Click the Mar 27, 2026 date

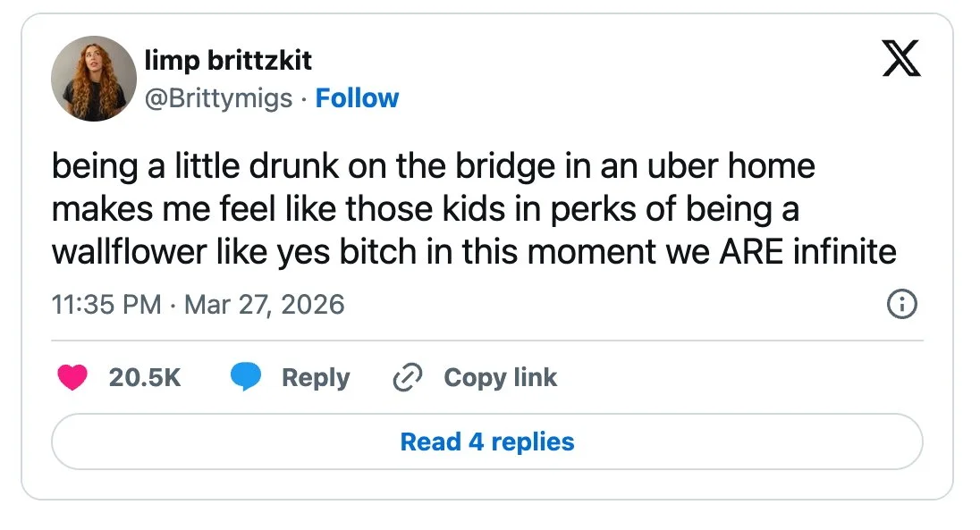click(264, 305)
